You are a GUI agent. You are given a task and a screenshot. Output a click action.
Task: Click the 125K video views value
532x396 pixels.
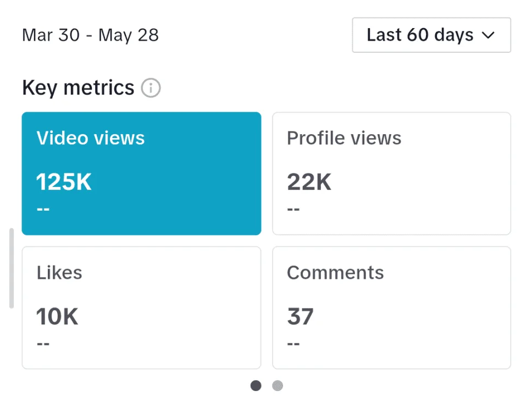pos(64,182)
